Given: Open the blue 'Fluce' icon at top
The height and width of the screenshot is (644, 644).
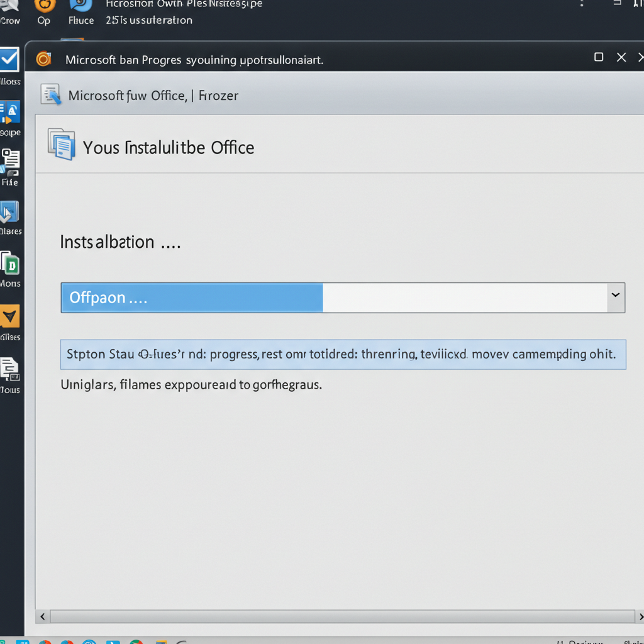Looking at the screenshot, I should click(81, 6).
